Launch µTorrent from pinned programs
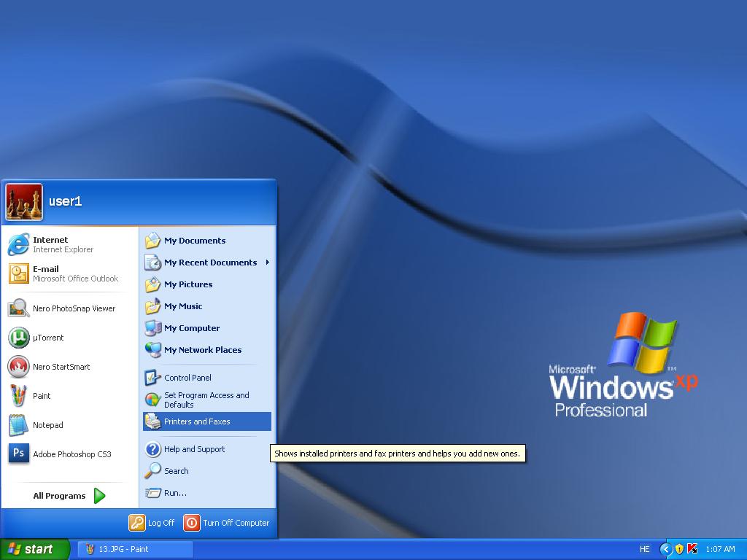747x560 pixels. pyautogui.click(x=47, y=338)
